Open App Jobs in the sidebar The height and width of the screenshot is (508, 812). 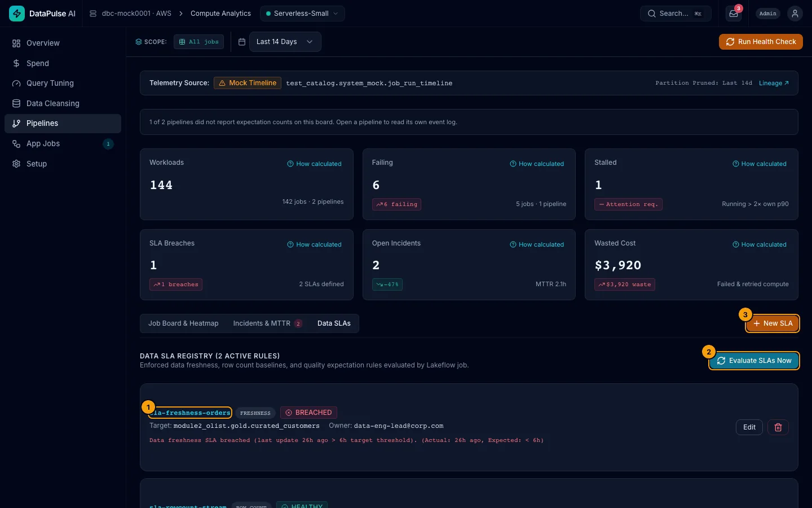(63, 143)
